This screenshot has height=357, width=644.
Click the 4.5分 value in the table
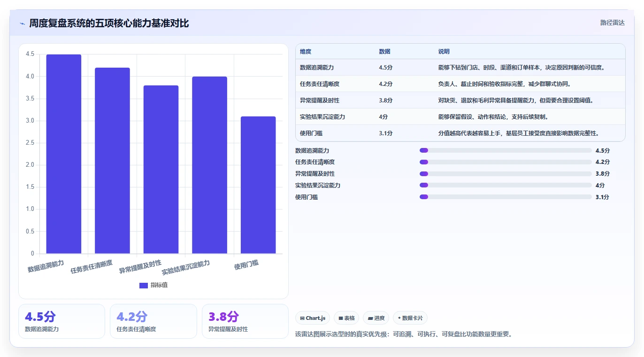[x=385, y=68]
